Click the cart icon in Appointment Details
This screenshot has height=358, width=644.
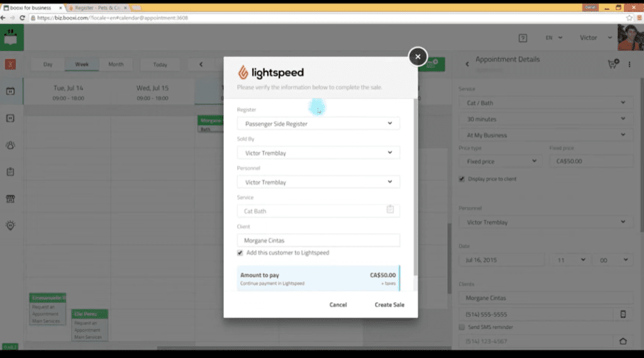coord(613,64)
